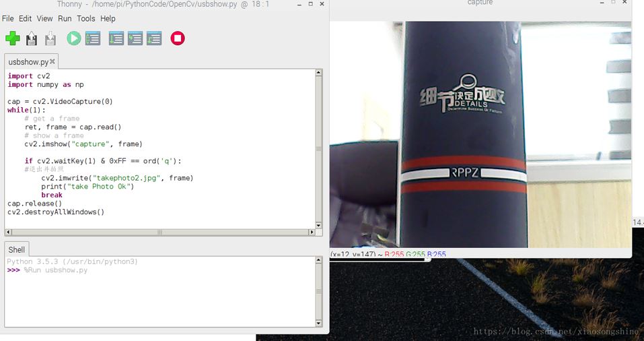The width and height of the screenshot is (644, 341).
Task: Click Shell scrollbar down arrow
Action: click(318, 323)
